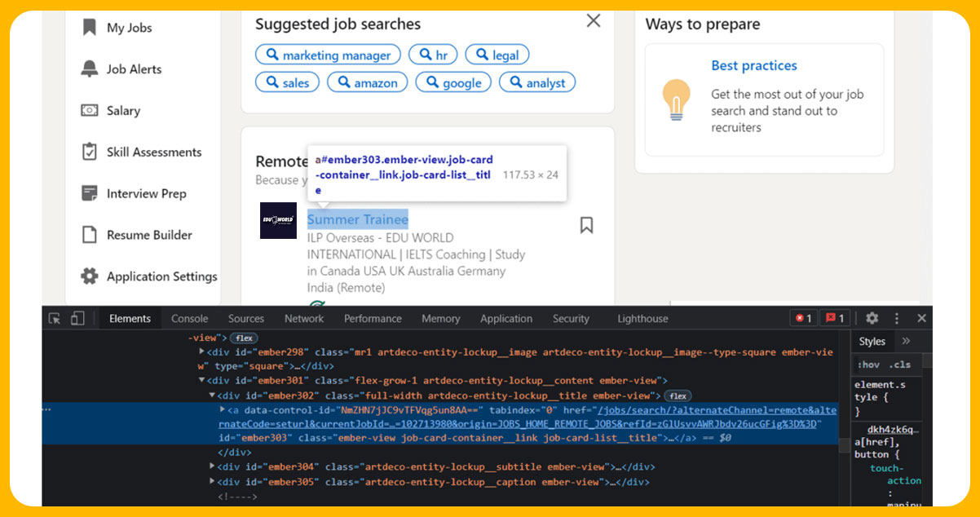980x517 pixels.
Task: Expand the ember304 subtitle div node
Action: click(x=212, y=466)
